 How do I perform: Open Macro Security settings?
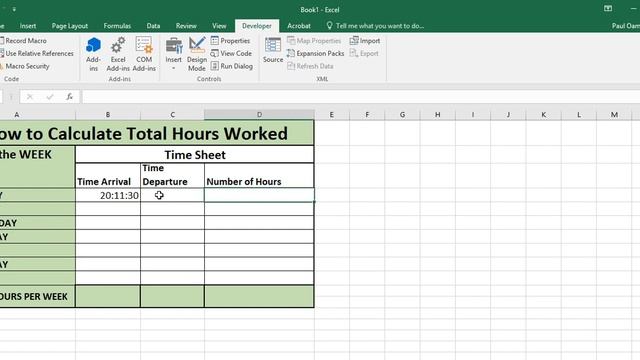(24, 66)
